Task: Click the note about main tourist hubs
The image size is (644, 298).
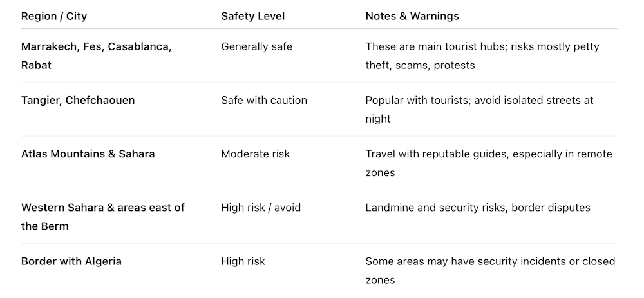Action: tap(482, 55)
